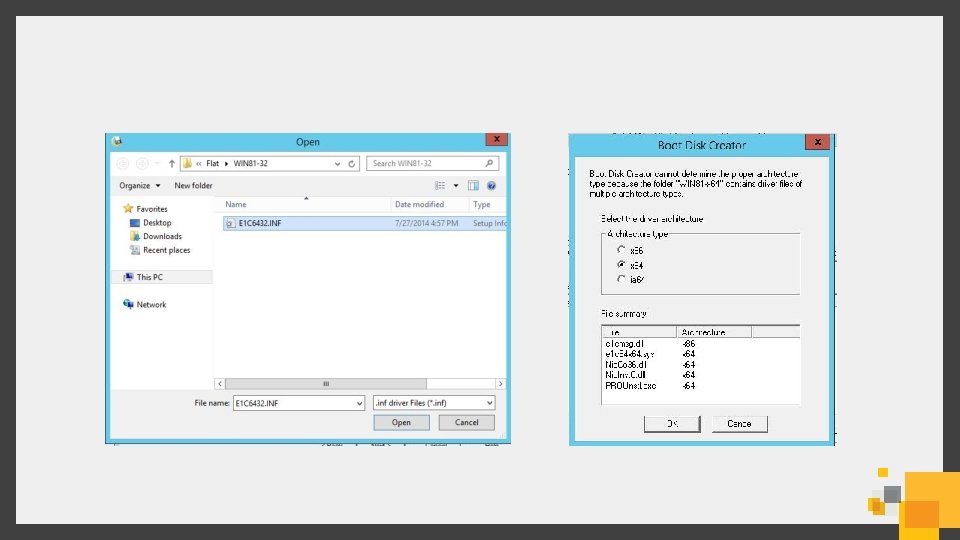Click New folder in the toolbar
Image resolution: width=960 pixels, height=540 pixels.
(x=193, y=186)
